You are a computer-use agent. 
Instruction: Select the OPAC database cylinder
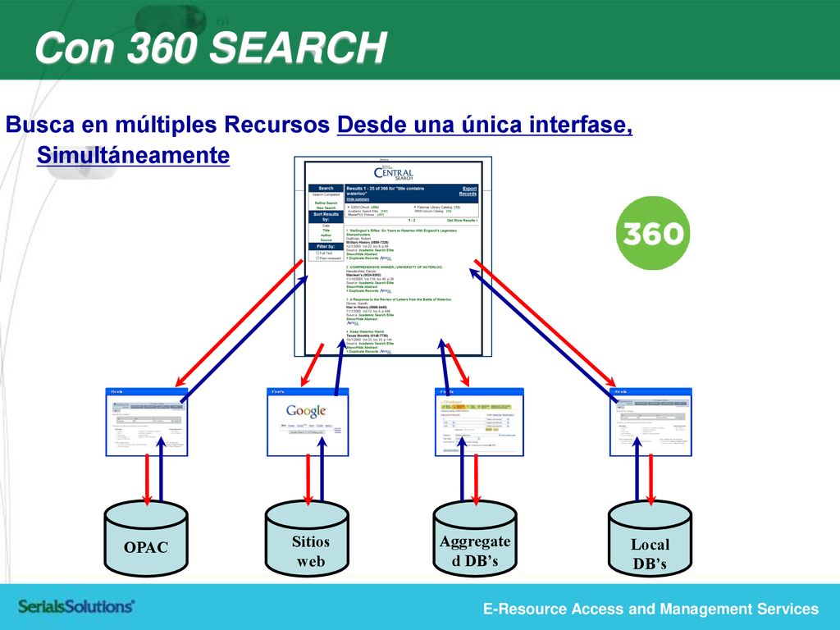[146, 538]
